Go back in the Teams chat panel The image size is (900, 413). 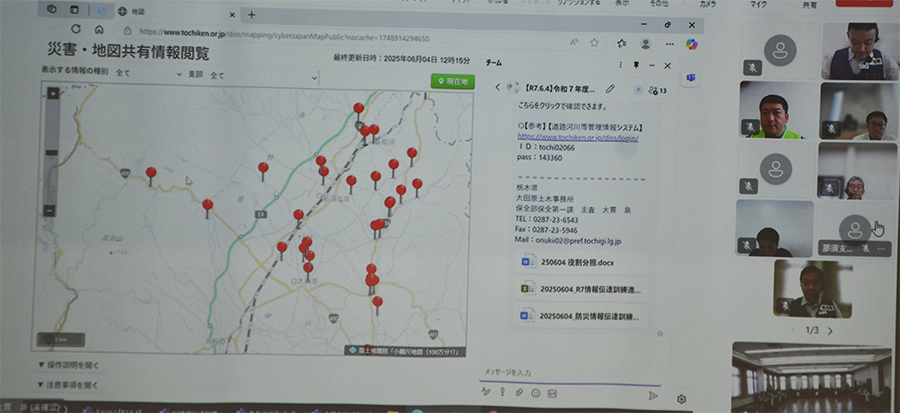(x=498, y=88)
